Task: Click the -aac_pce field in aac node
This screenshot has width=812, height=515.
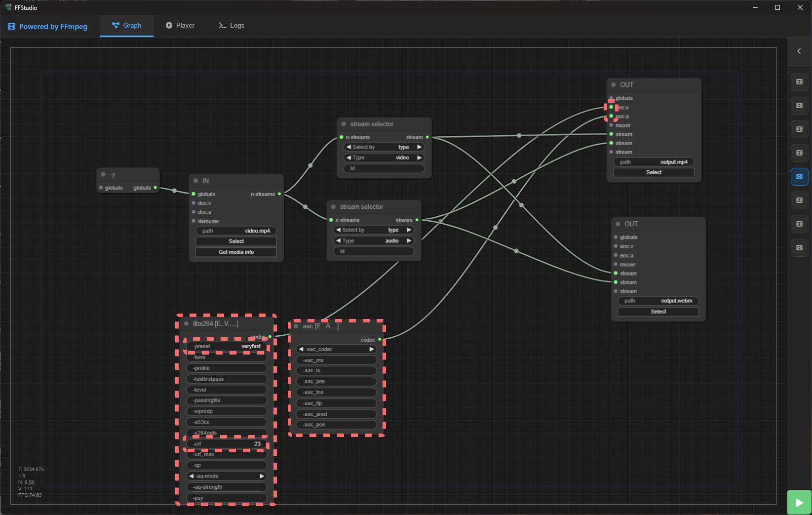Action: click(x=336, y=425)
